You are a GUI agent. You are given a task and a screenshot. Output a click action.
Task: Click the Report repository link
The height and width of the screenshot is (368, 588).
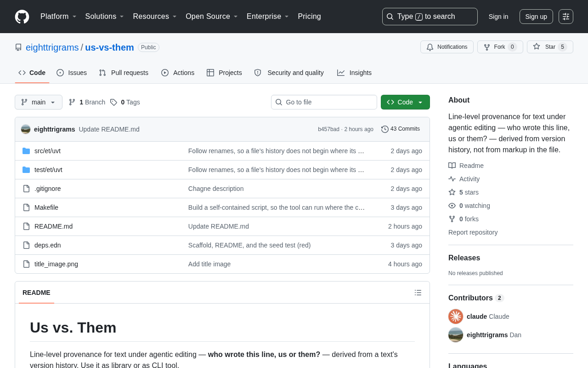click(x=473, y=232)
